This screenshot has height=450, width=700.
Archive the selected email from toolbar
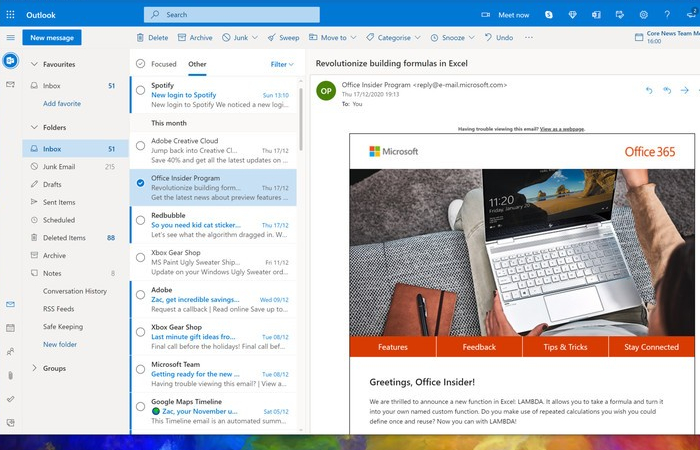[x=195, y=38]
